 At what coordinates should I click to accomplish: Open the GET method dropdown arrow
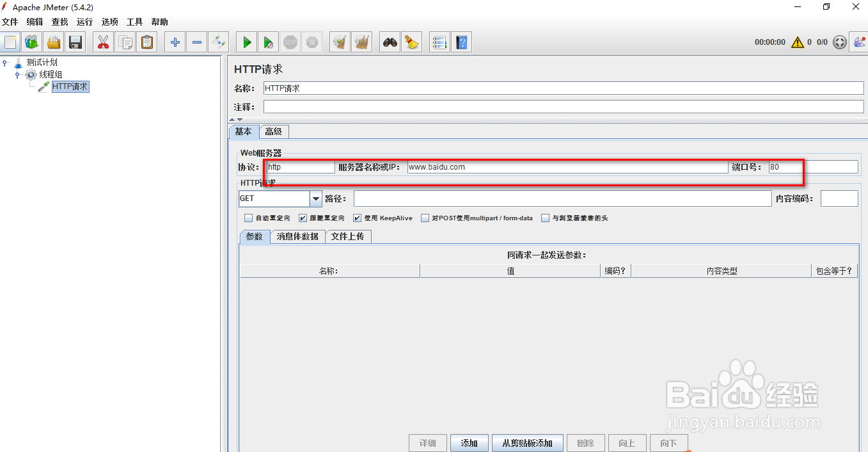315,198
